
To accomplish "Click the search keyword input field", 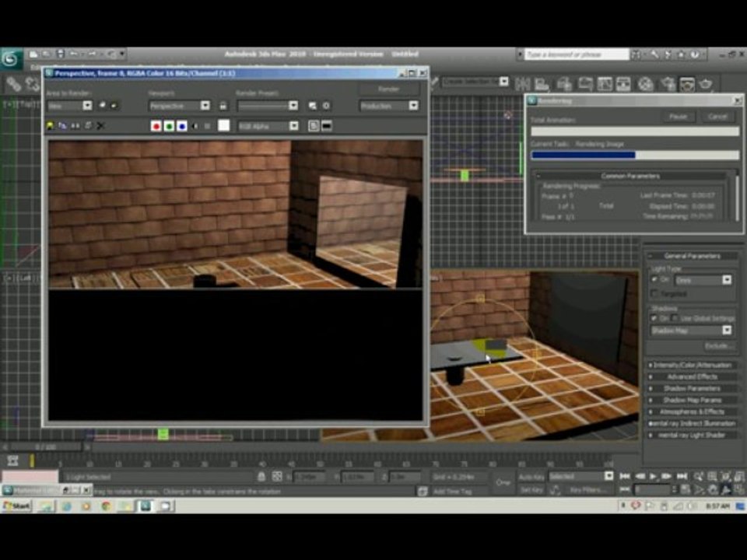I will 577,54.
